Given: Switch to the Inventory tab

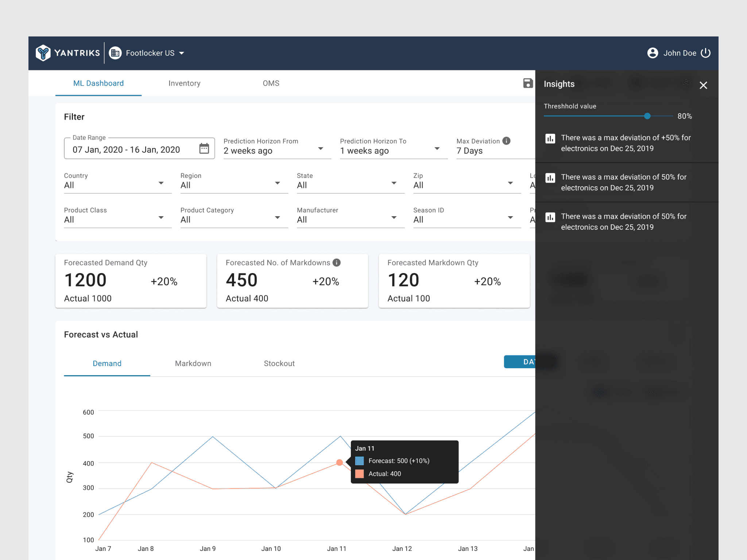Looking at the screenshot, I should tap(184, 83).
